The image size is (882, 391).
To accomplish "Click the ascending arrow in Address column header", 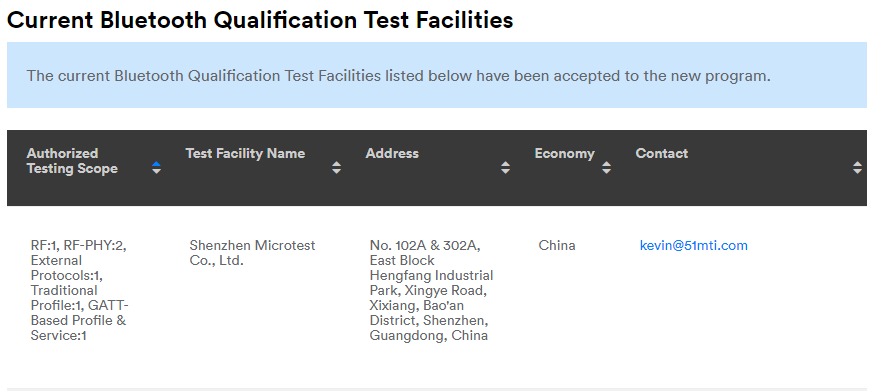I will pyautogui.click(x=505, y=164).
